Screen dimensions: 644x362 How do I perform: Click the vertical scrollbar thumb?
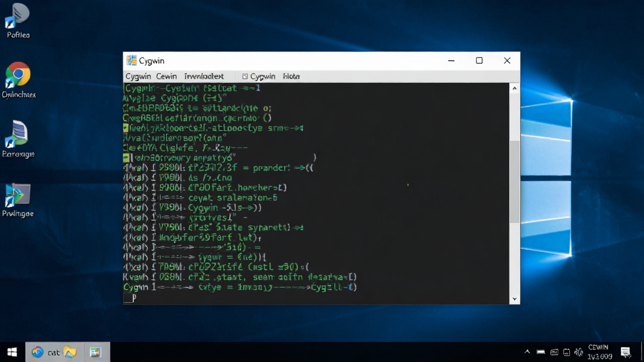[514, 182]
